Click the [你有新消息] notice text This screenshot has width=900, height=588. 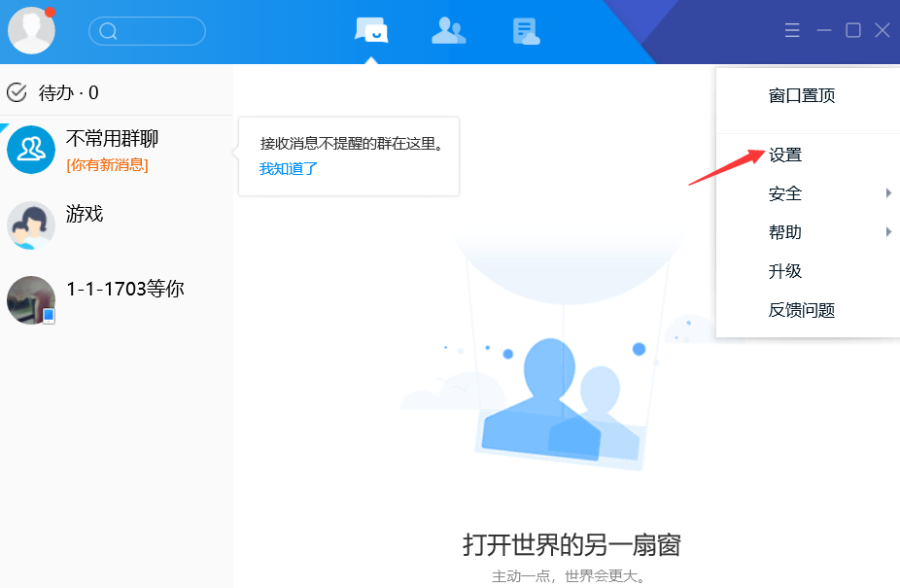pyautogui.click(x=107, y=165)
